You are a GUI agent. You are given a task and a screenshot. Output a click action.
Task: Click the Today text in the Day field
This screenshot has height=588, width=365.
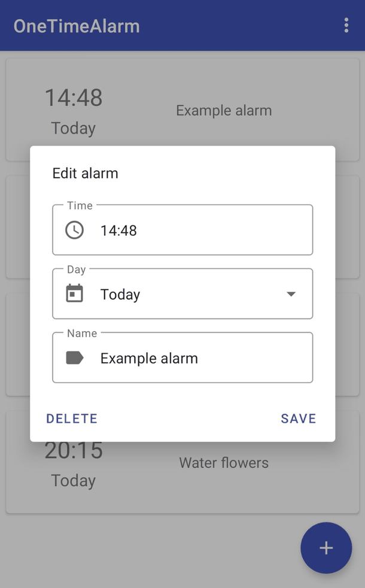point(120,294)
